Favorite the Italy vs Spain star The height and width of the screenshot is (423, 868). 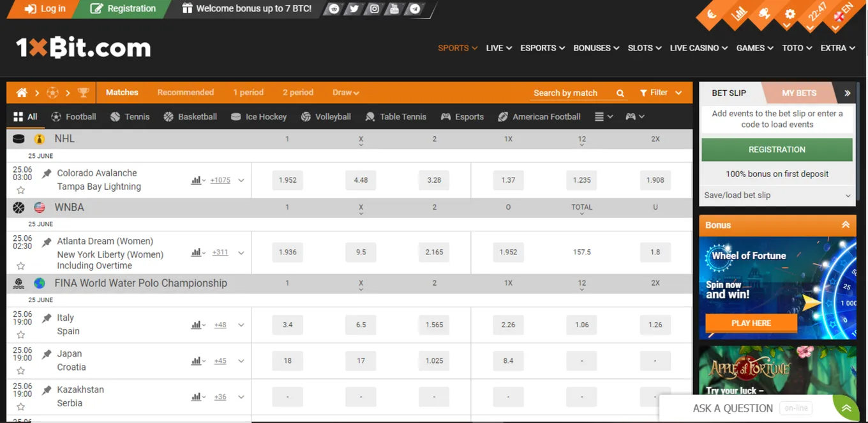click(x=20, y=334)
